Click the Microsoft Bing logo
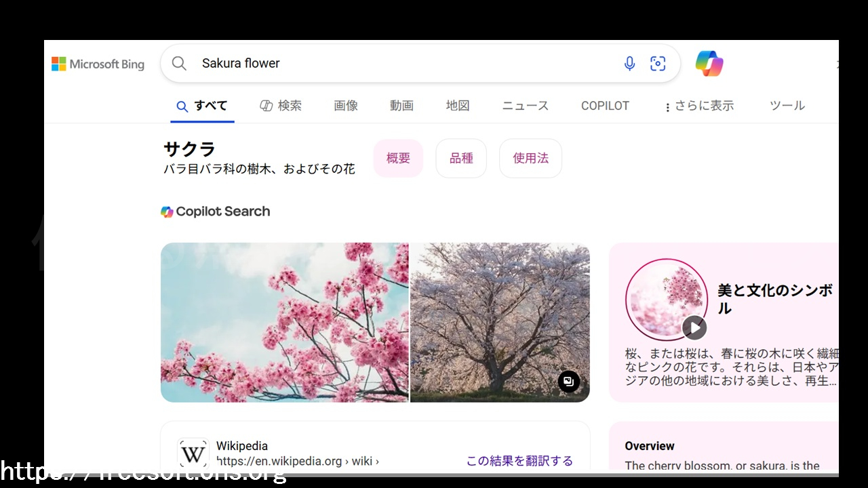Viewport: 868px width, 488px height. pyautogui.click(x=98, y=64)
